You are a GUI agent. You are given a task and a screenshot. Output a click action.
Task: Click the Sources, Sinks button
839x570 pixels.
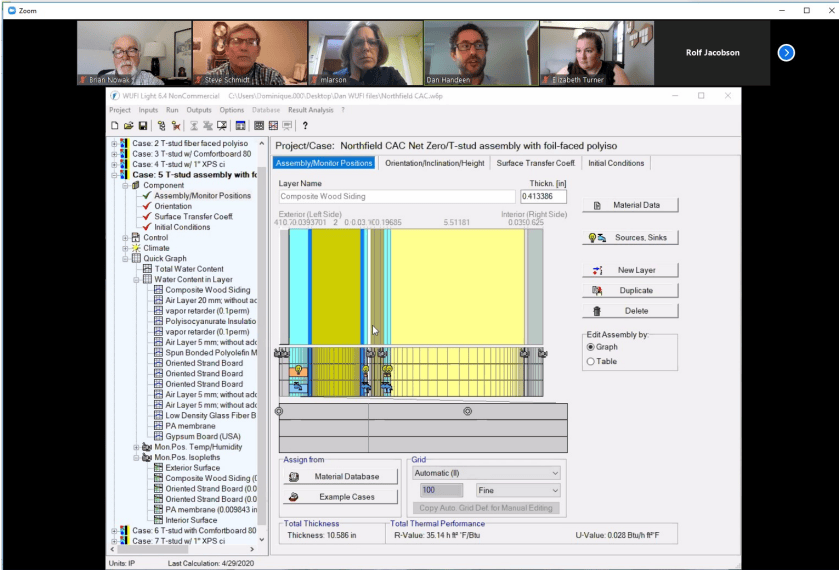(630, 238)
